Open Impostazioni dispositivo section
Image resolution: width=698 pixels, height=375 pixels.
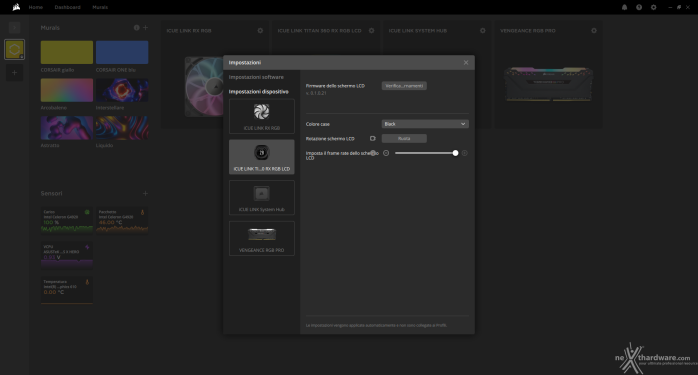click(259, 92)
